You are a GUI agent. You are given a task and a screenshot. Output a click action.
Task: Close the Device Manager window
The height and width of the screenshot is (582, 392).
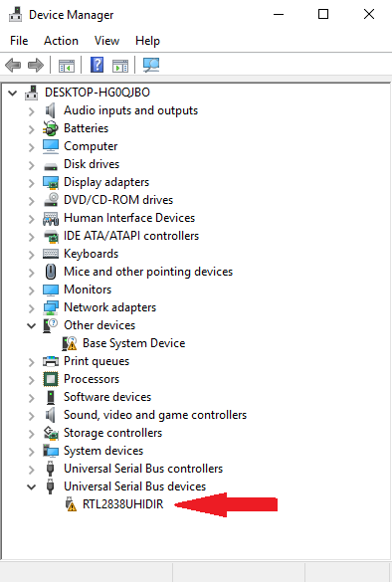coord(369,15)
